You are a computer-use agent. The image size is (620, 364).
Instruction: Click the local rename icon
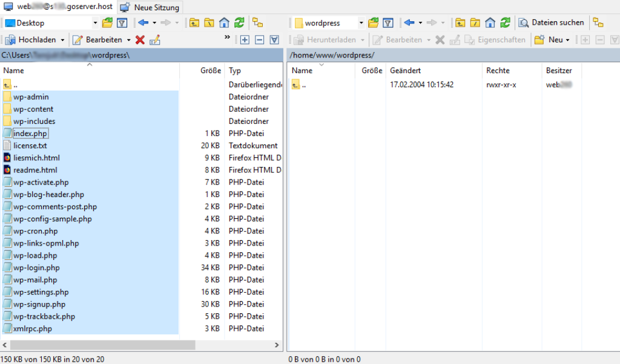coord(154,40)
